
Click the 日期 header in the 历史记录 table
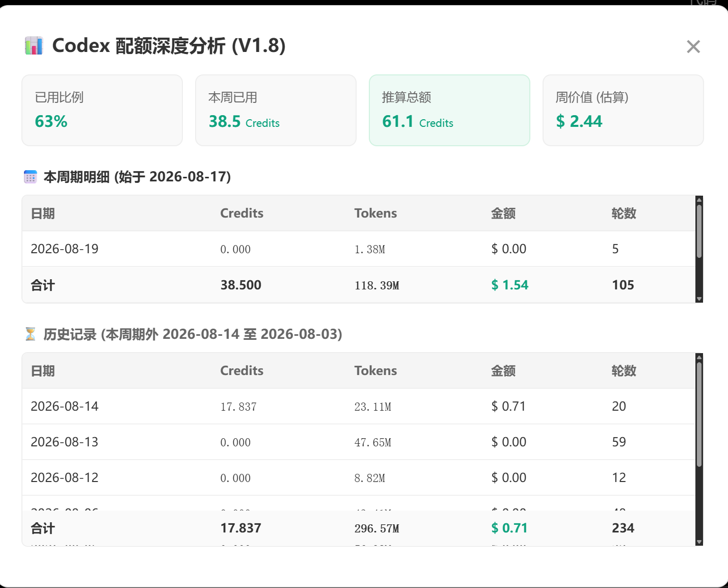(43, 371)
